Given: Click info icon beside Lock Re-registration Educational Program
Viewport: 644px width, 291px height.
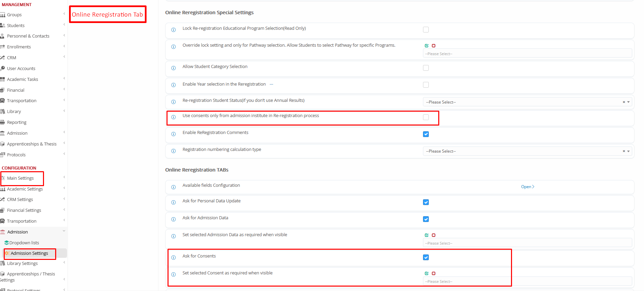Looking at the screenshot, I should pyautogui.click(x=173, y=30).
